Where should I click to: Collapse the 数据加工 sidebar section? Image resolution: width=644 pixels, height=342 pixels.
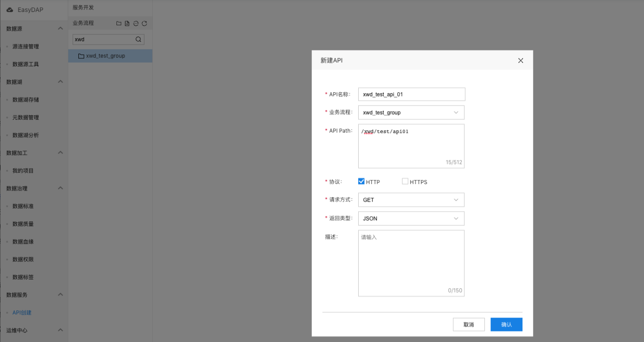coord(60,152)
